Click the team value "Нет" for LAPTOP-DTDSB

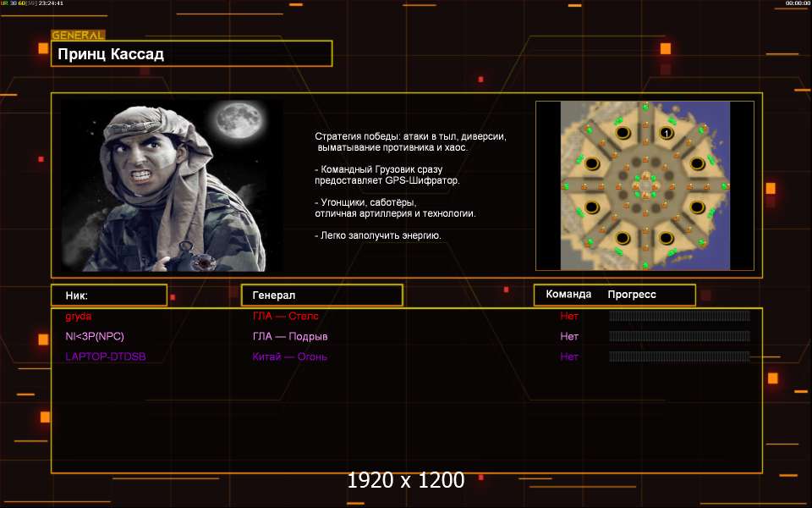[569, 357]
